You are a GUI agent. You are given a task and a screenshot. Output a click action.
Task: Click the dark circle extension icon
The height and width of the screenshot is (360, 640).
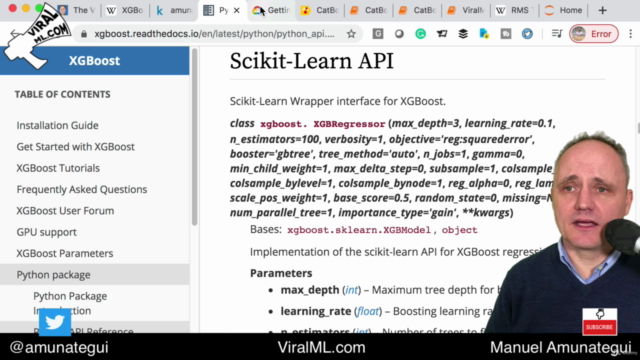pos(399,34)
